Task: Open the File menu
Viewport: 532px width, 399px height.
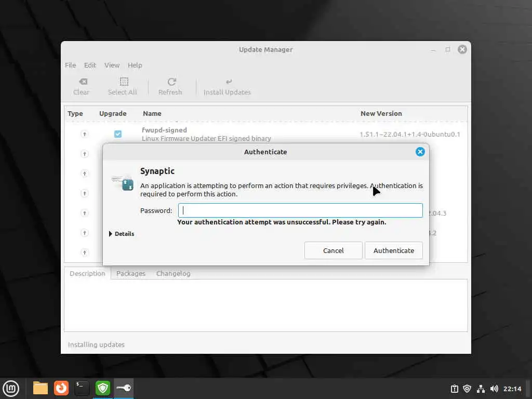Action: pos(70,65)
